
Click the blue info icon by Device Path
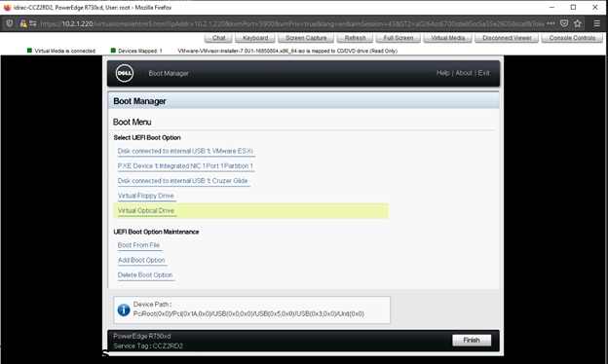coord(124,309)
